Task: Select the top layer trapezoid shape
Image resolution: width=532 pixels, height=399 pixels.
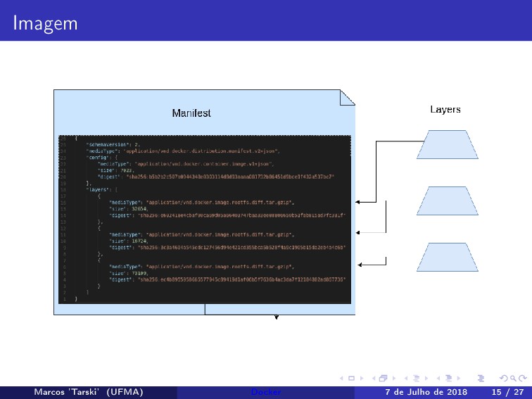Action: pos(447,144)
